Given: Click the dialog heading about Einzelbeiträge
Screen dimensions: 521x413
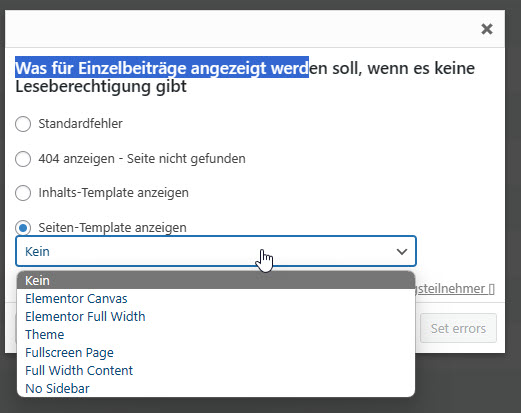Looking at the screenshot, I should pos(245,77).
